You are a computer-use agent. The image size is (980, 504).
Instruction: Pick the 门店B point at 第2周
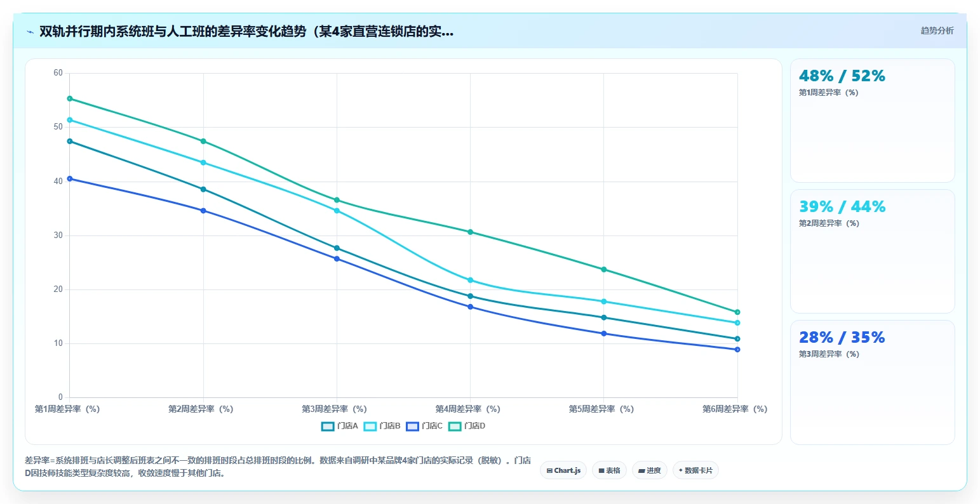(203, 162)
